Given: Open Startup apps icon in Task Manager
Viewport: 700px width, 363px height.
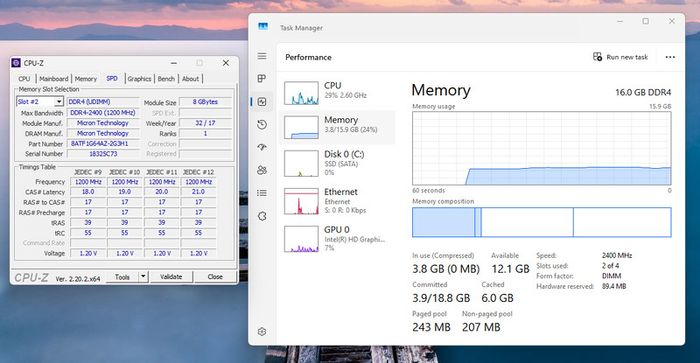Looking at the screenshot, I should [262, 147].
